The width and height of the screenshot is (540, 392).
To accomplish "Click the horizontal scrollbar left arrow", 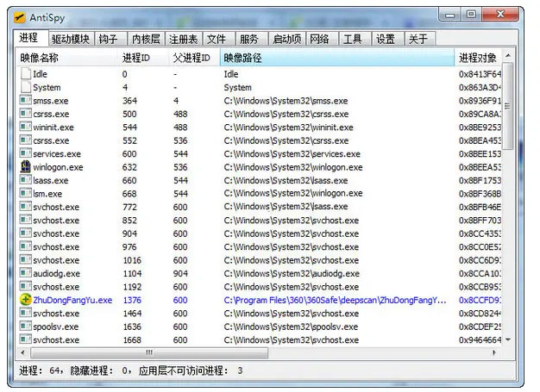I will tap(22, 352).
